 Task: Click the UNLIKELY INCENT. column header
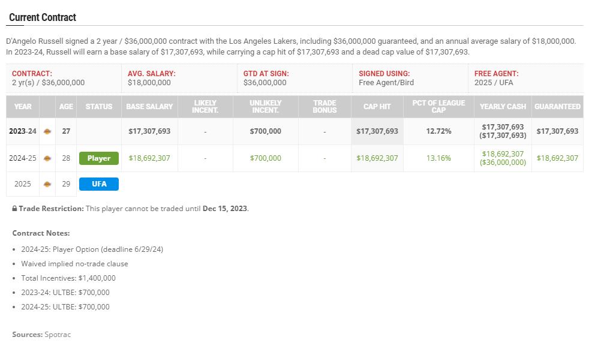tap(265, 107)
